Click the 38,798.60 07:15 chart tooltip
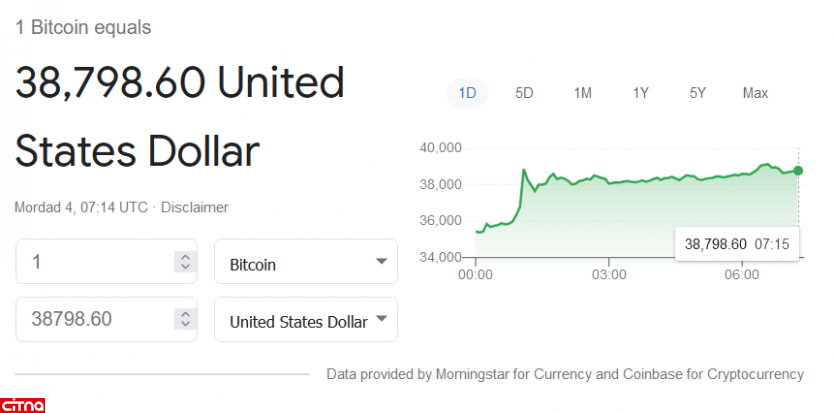Viewport: 835px width, 413px height. click(737, 243)
